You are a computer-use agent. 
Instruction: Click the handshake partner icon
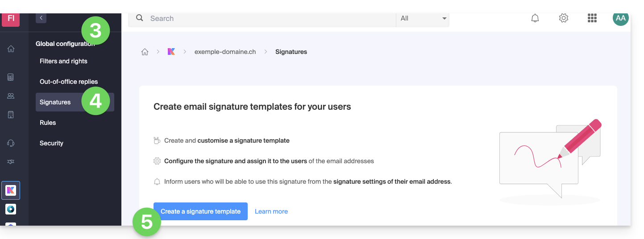(11, 162)
